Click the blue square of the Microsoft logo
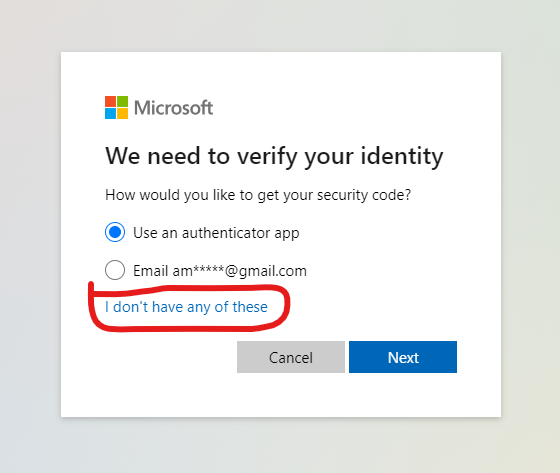 coord(110,114)
